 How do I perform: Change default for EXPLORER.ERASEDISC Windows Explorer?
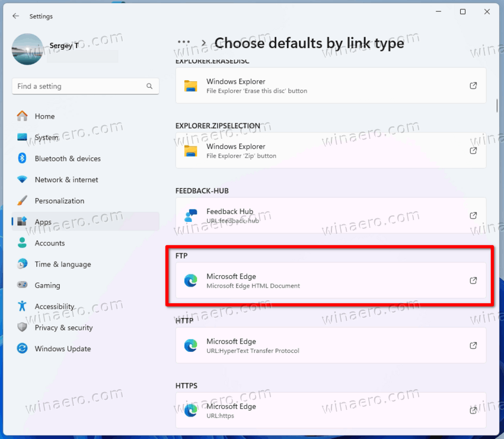pyautogui.click(x=331, y=85)
